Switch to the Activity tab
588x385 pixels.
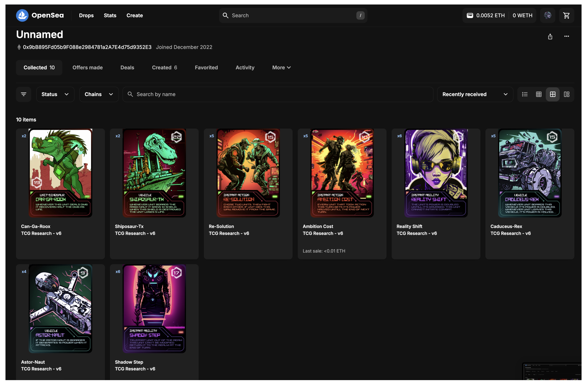pyautogui.click(x=245, y=67)
